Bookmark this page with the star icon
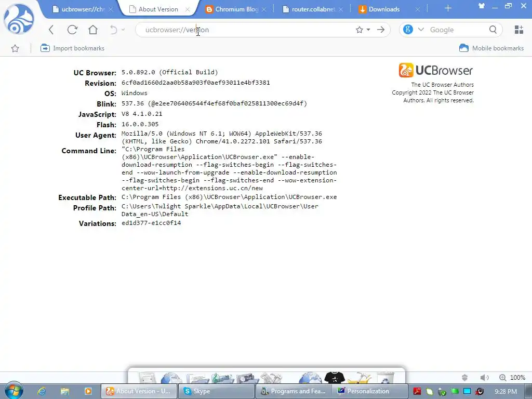This screenshot has width=532, height=399. (360, 30)
